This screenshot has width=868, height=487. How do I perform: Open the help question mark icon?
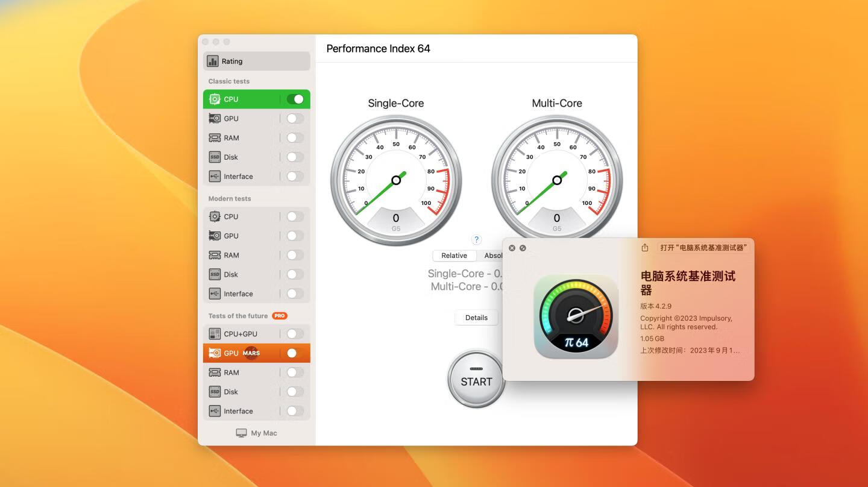point(476,239)
